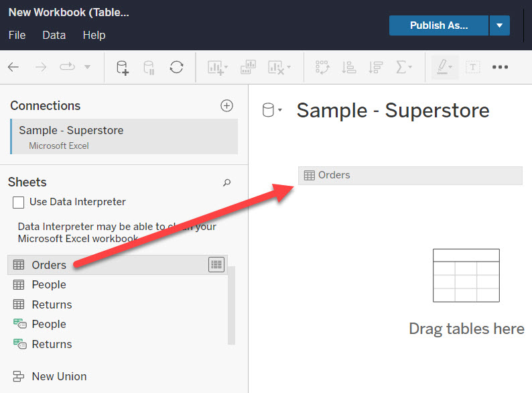Open the dropdown arrow beside Publish As
532x393 pixels.
click(499, 25)
